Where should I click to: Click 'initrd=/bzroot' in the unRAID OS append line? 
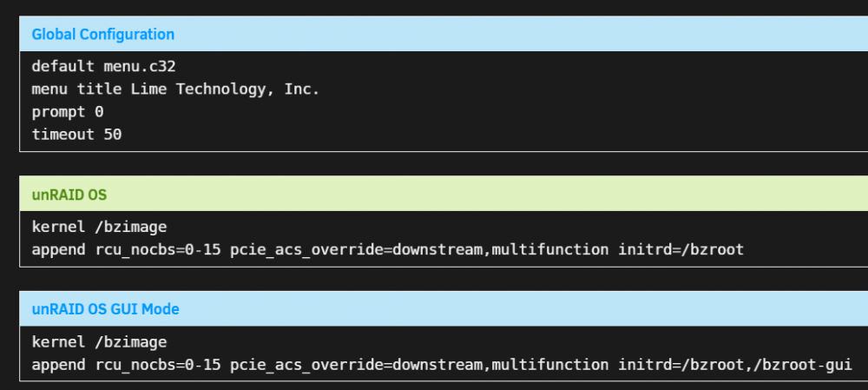[681, 250]
